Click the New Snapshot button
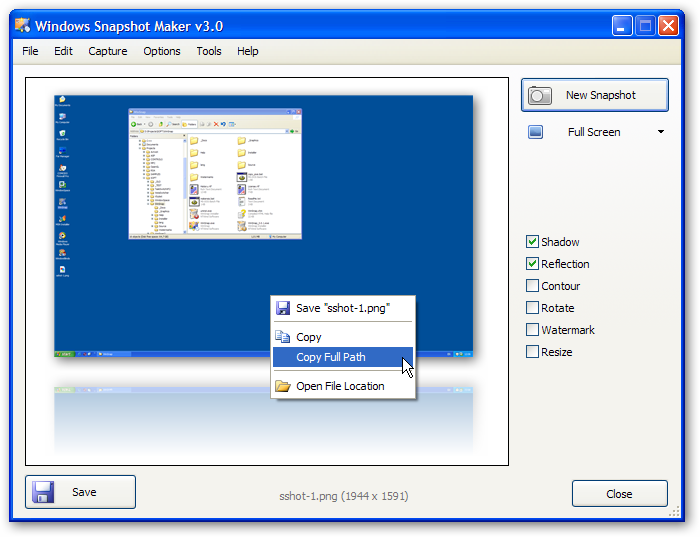 (595, 95)
